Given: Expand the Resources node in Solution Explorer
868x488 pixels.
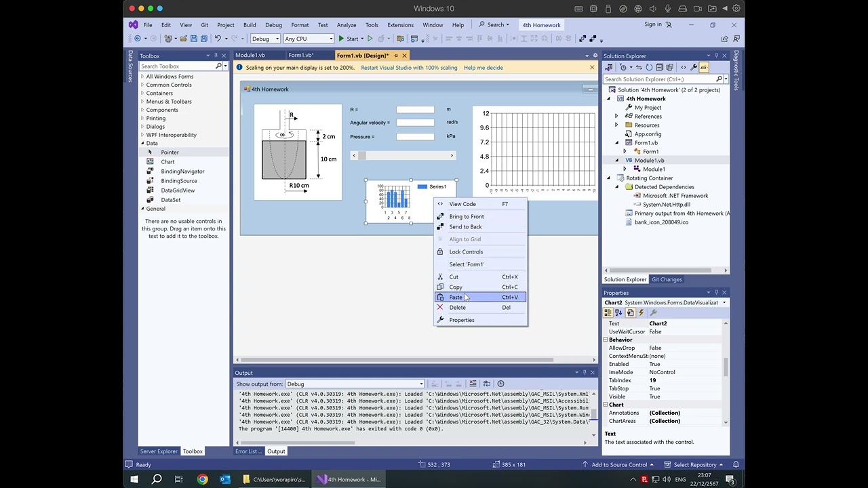Looking at the screenshot, I should coord(616,125).
